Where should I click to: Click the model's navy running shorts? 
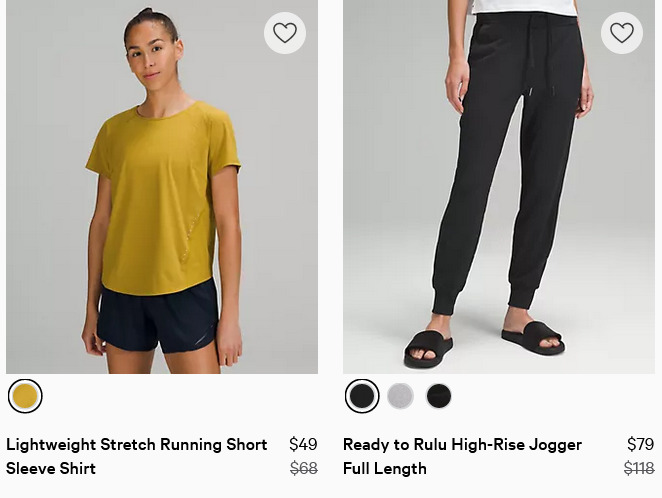[157, 317]
